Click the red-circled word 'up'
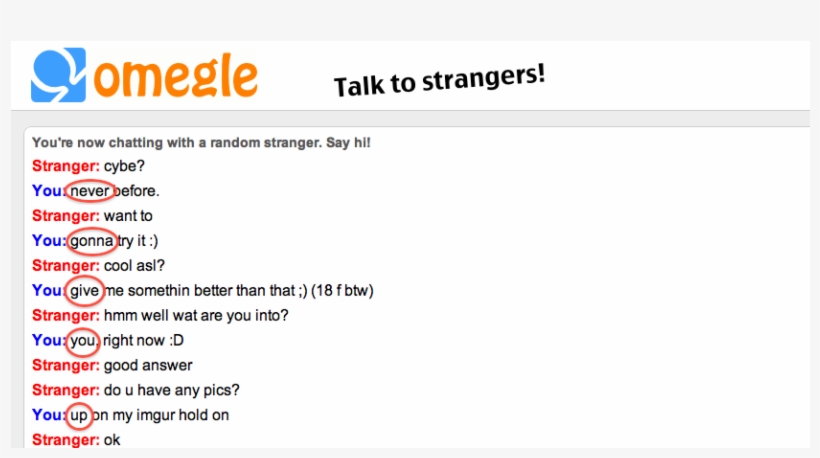The height and width of the screenshot is (458, 820). click(80, 415)
